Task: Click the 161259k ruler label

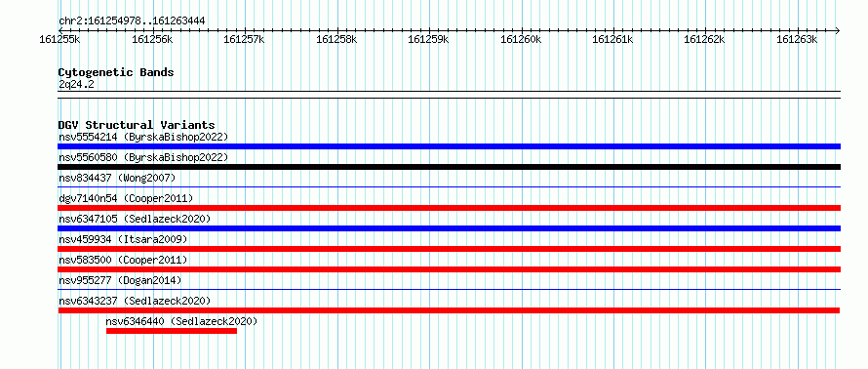Action: [x=428, y=40]
